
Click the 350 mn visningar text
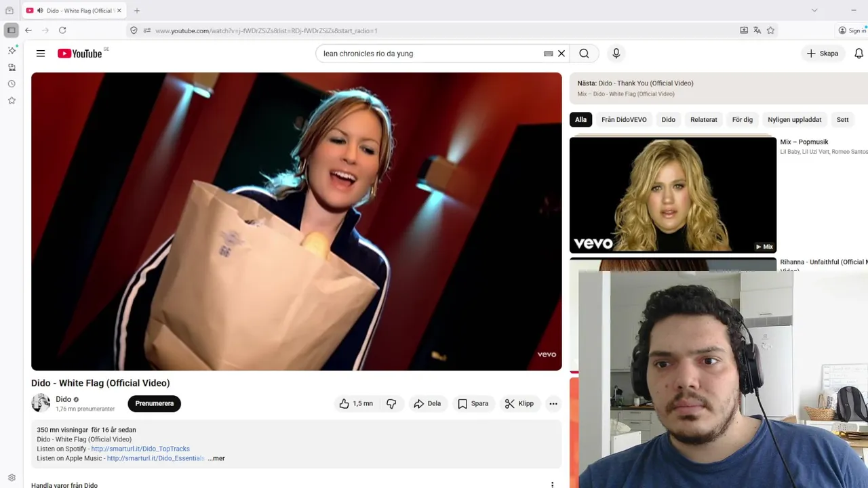click(62, 430)
